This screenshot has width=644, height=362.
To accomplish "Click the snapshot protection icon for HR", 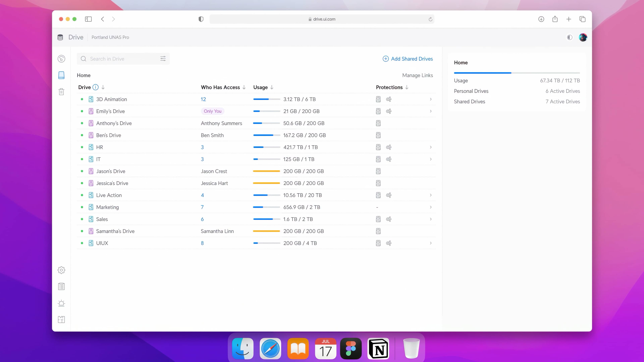I will [378, 147].
